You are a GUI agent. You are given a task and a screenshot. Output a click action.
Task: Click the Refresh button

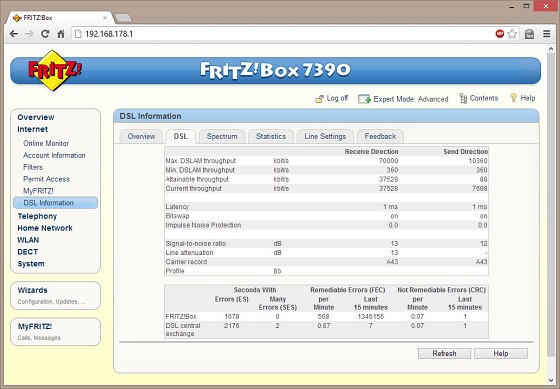pos(444,354)
